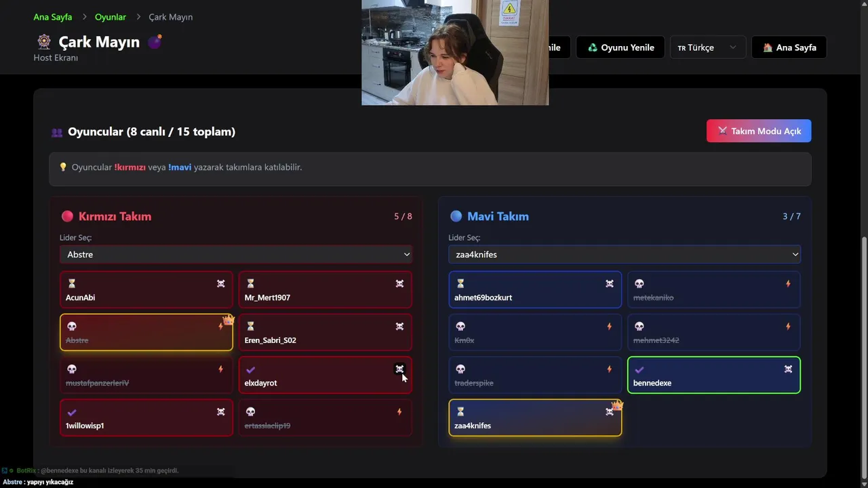Click the Oyunu Yenile button
This screenshot has height=488, width=868.
tap(620, 47)
